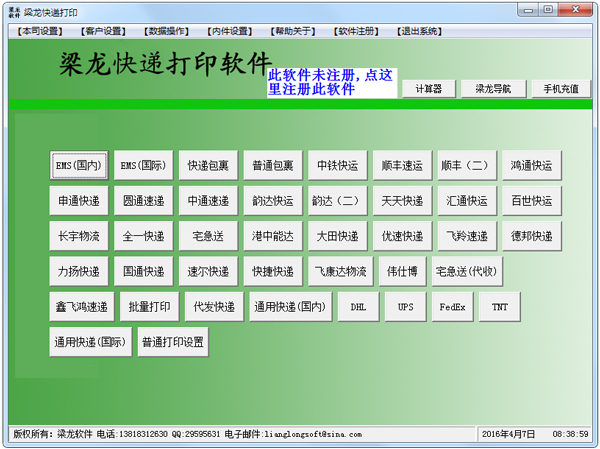The height and width of the screenshot is (449, 600).
Task: Select 通用快递(国内) button
Action: point(290,307)
